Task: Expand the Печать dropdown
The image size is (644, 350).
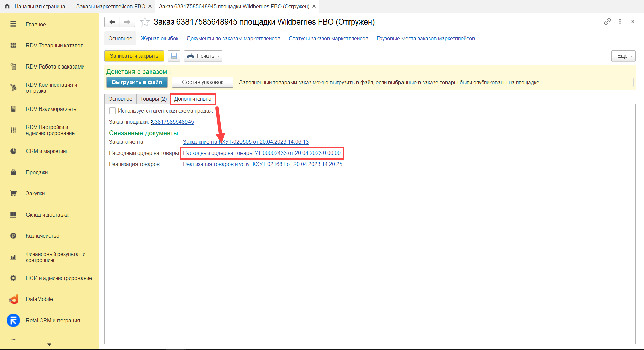Action: pyautogui.click(x=203, y=56)
